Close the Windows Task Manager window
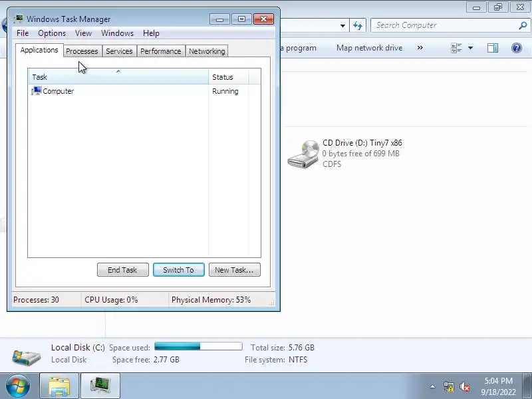 263,19
